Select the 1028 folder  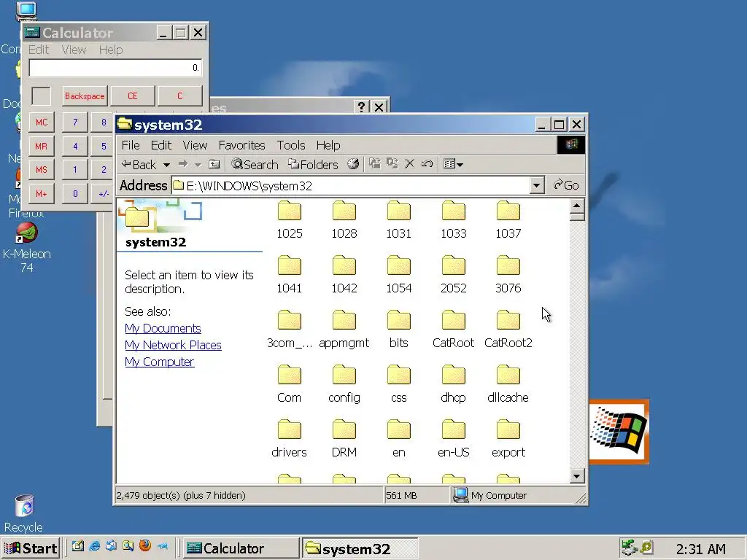point(344,219)
